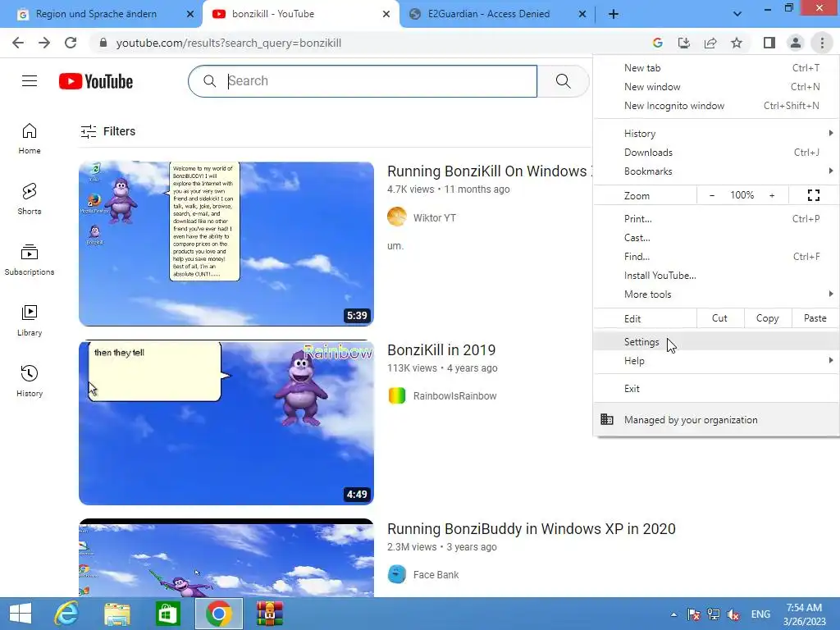Open Windows Start button
This screenshot has width=840, height=630.
pyautogui.click(x=21, y=614)
